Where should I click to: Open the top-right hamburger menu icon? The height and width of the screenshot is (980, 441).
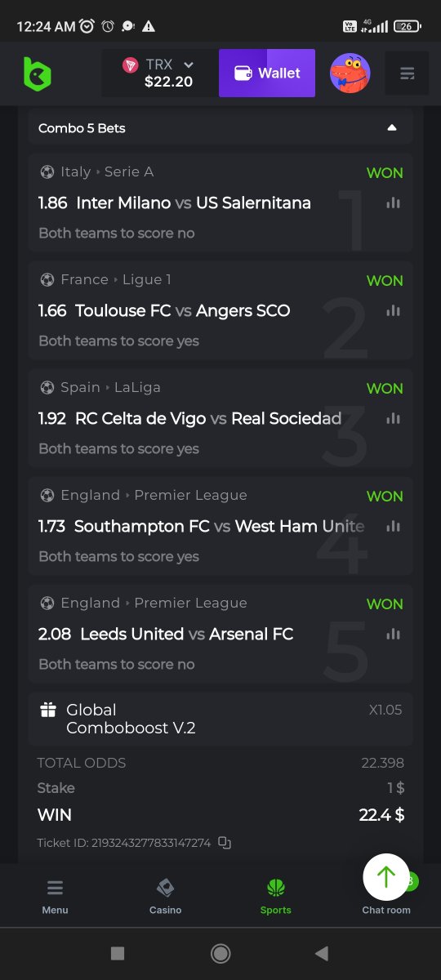coord(407,73)
